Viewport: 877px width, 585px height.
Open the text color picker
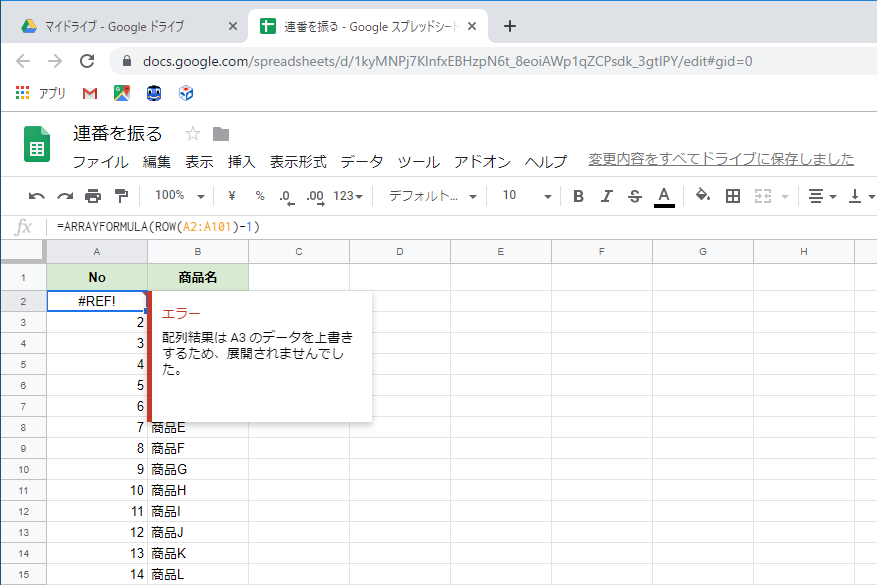(662, 196)
